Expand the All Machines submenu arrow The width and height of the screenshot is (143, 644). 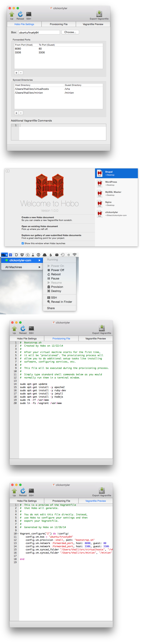39,267
